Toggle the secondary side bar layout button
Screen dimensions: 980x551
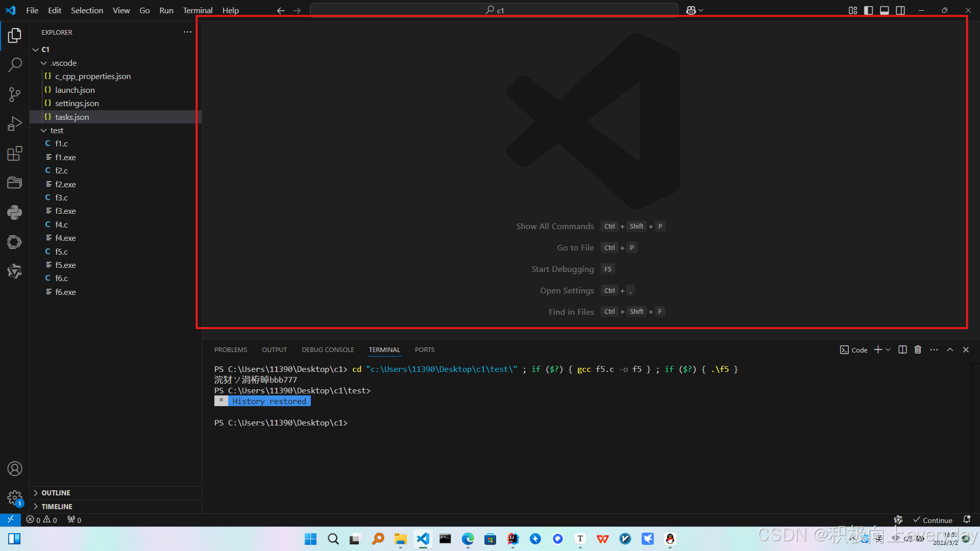point(900,10)
